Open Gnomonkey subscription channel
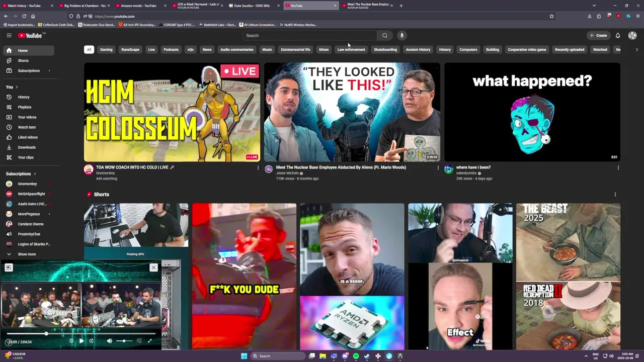This screenshot has height=362, width=644. pyautogui.click(x=27, y=184)
